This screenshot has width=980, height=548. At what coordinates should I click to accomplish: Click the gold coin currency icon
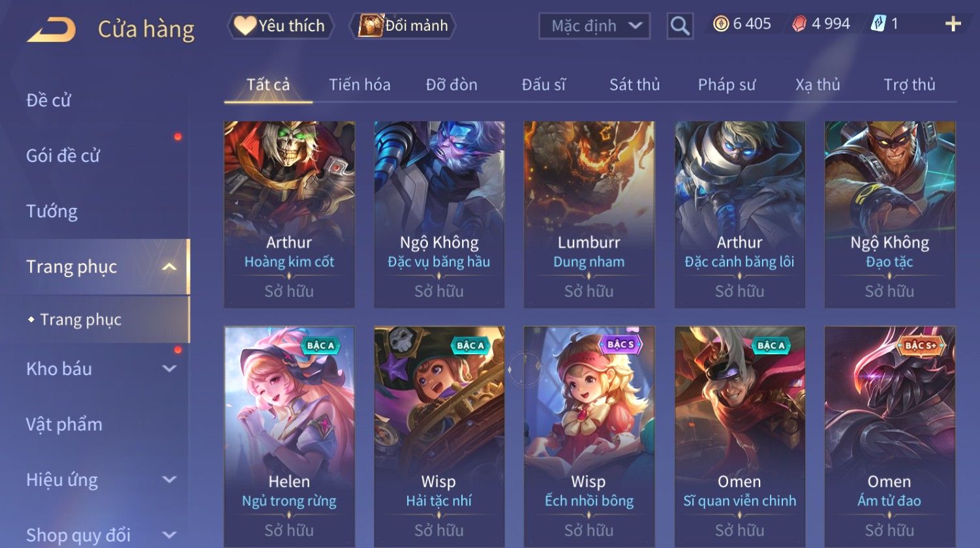720,24
